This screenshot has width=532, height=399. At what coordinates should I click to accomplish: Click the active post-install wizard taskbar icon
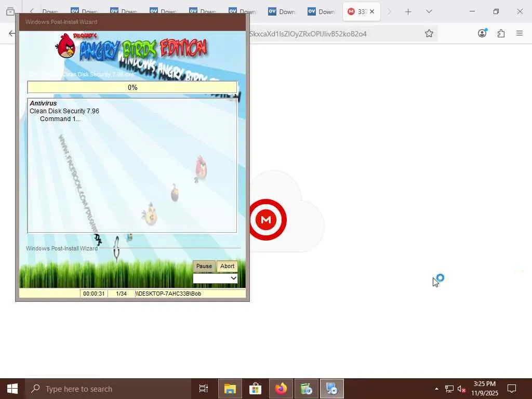332,389
